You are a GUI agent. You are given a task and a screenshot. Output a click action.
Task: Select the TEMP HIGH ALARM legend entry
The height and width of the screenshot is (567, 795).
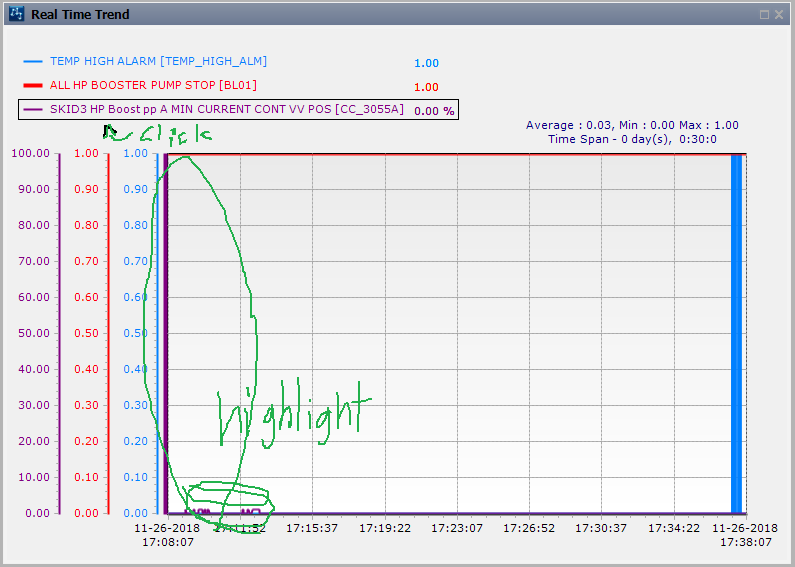coord(158,62)
